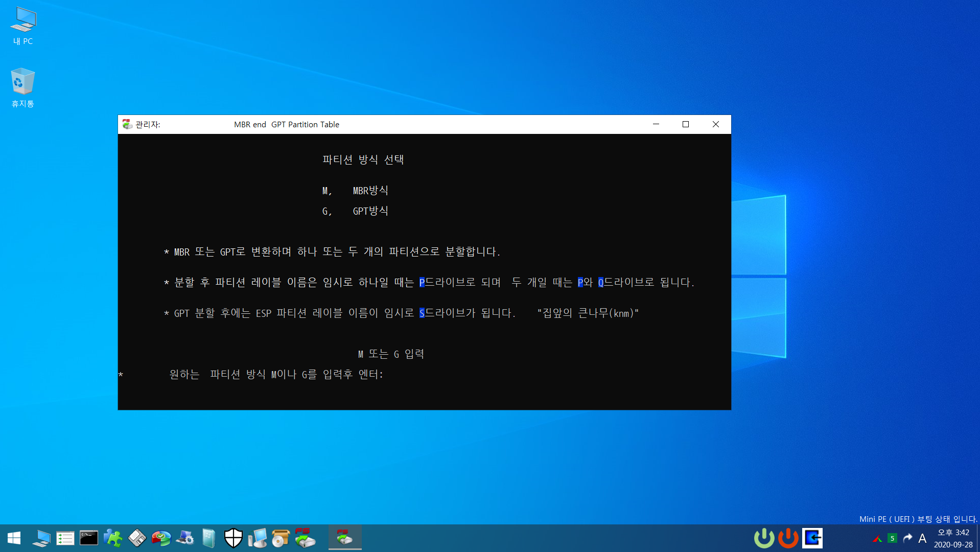Switch to the running FS partition window

click(345, 538)
